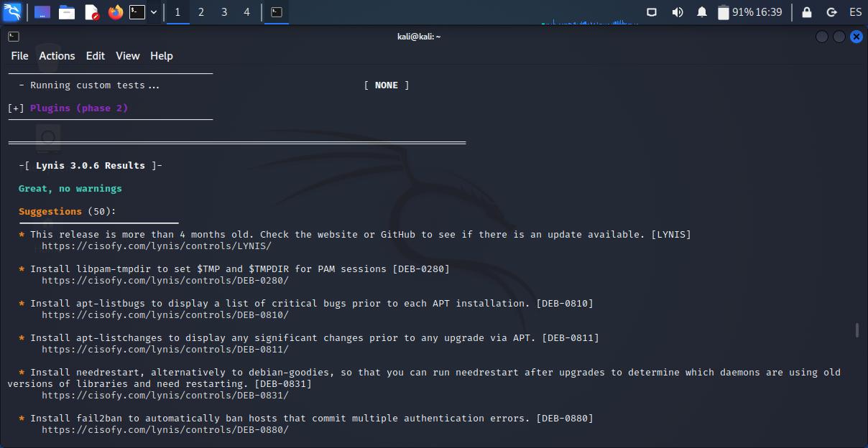
Task: Open the Actions menu
Action: click(57, 56)
